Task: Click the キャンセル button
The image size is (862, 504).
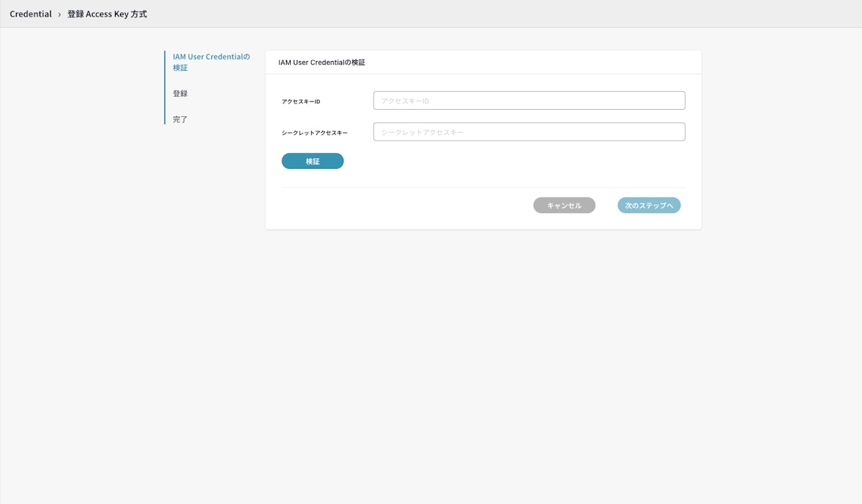Action: coord(564,205)
